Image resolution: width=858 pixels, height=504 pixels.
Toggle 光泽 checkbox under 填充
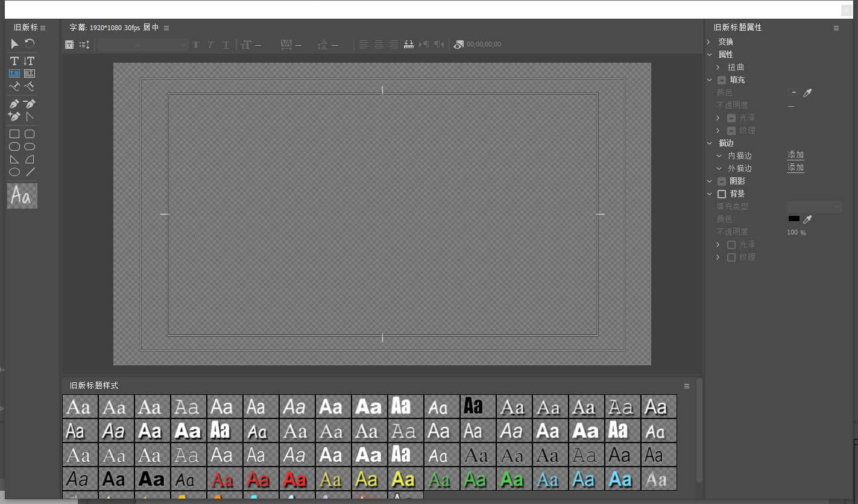[731, 118]
